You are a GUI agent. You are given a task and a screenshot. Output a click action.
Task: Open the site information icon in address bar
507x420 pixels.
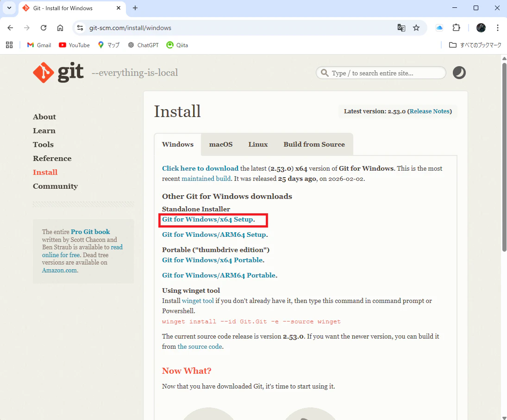coord(80,28)
